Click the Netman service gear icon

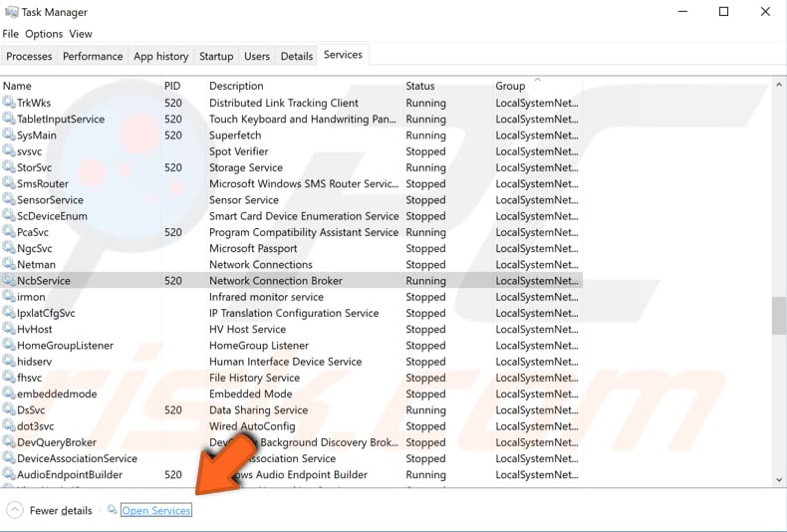click(9, 263)
